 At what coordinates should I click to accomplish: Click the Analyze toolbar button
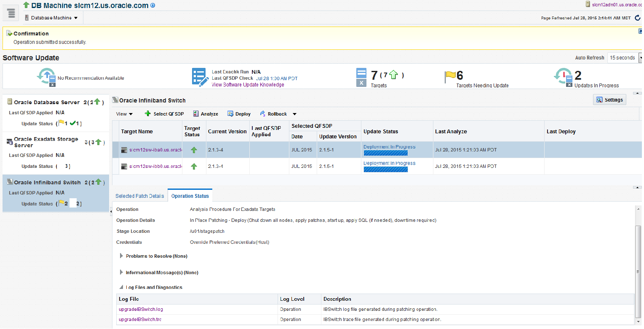coord(206,114)
